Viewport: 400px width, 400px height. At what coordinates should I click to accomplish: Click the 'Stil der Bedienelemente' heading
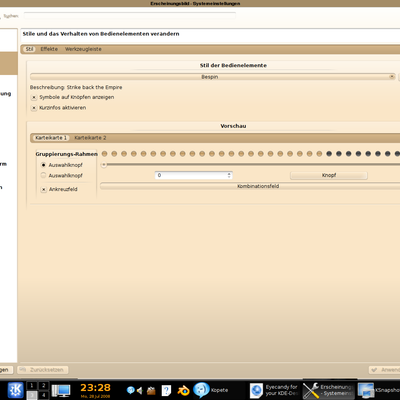pos(233,65)
